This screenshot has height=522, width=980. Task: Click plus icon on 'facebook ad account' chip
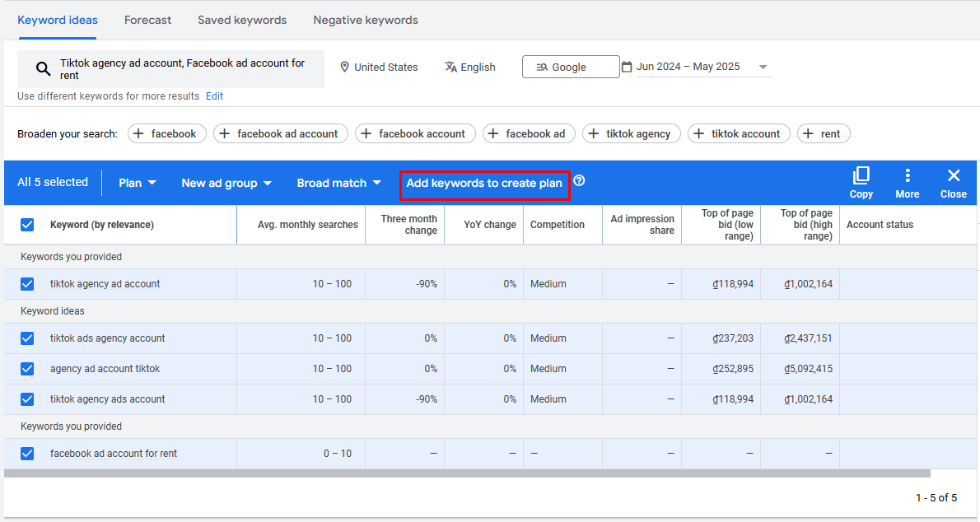pyautogui.click(x=224, y=133)
